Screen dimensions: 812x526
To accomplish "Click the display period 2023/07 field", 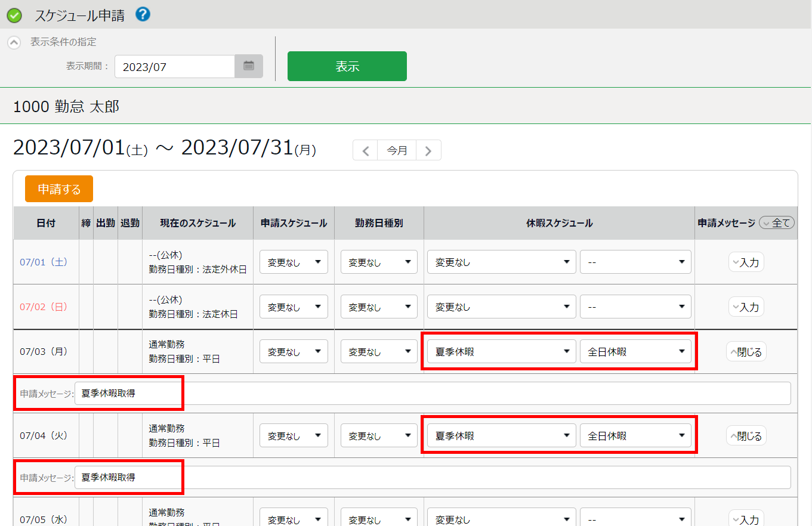I will (175, 67).
